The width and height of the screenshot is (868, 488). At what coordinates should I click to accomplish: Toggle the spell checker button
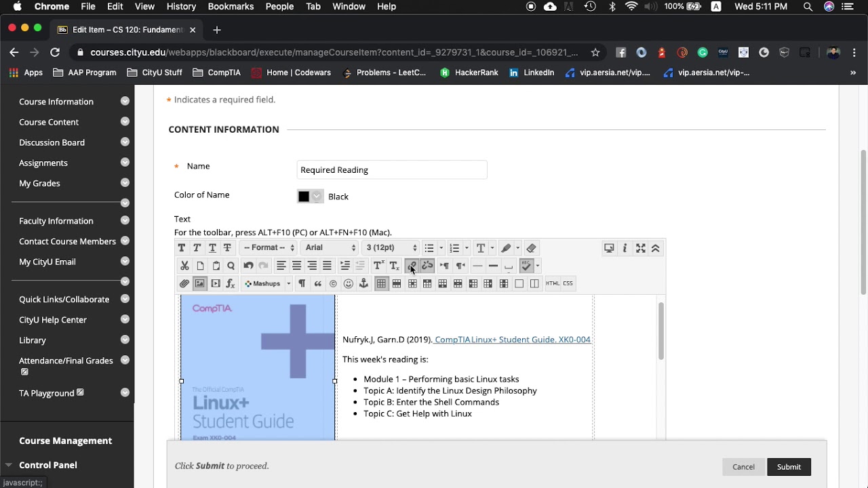coord(527,266)
